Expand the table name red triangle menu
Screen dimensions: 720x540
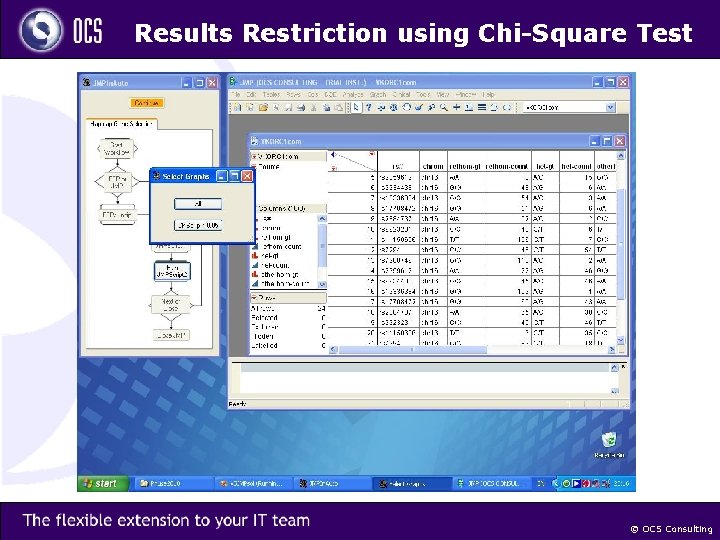click(x=254, y=157)
